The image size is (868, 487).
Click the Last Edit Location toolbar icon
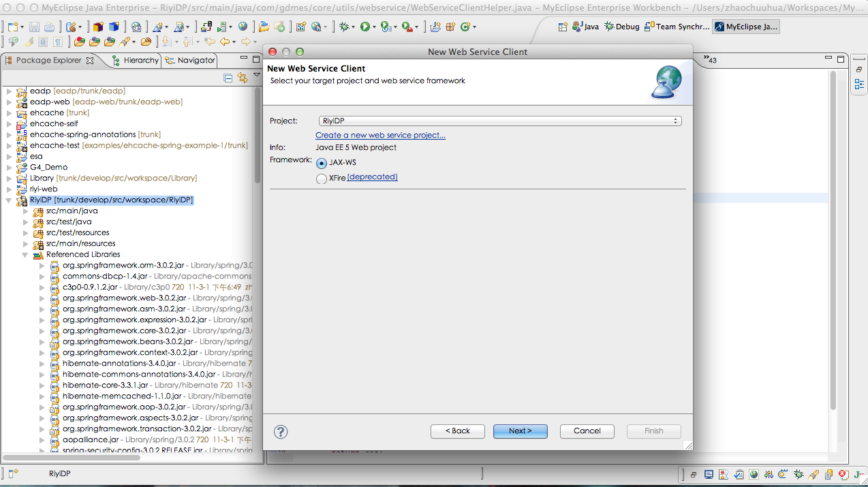click(208, 42)
